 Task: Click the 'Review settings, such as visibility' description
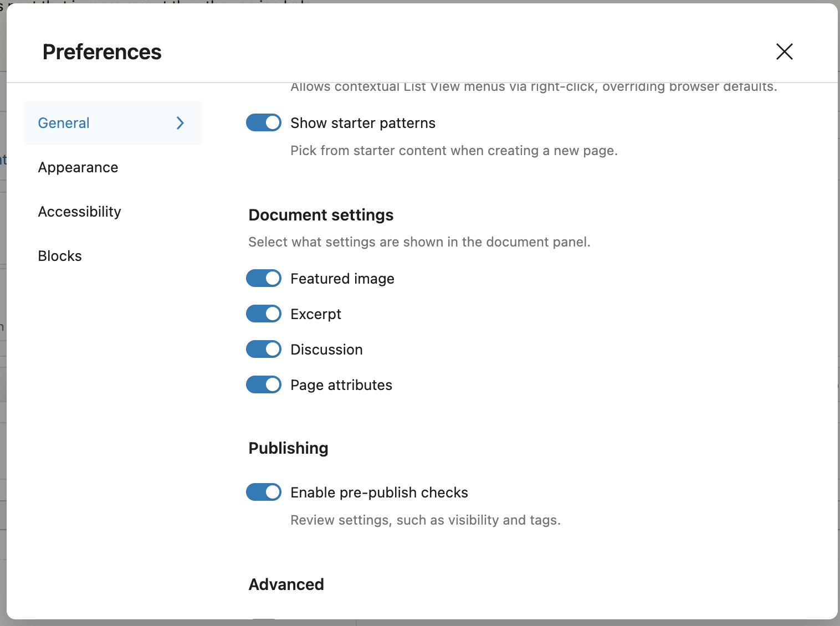[x=426, y=520]
